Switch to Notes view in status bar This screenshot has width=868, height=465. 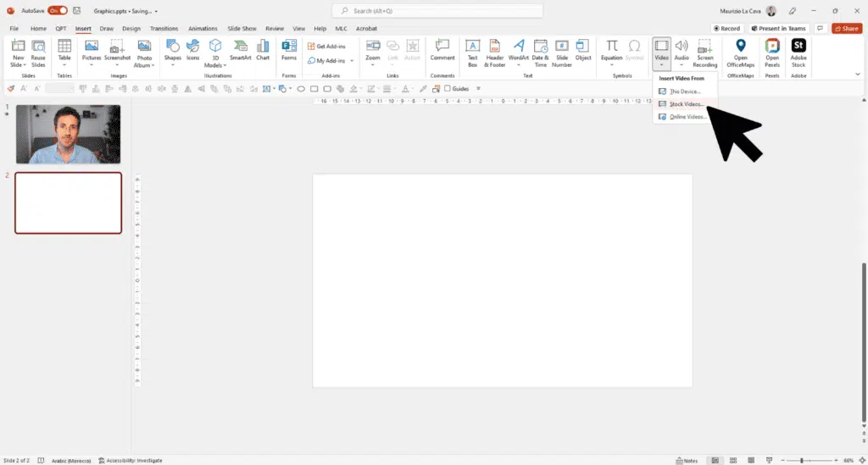tap(687, 460)
